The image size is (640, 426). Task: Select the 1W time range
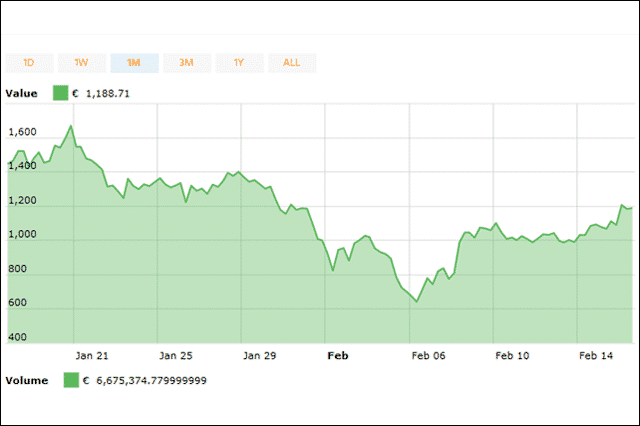point(82,63)
